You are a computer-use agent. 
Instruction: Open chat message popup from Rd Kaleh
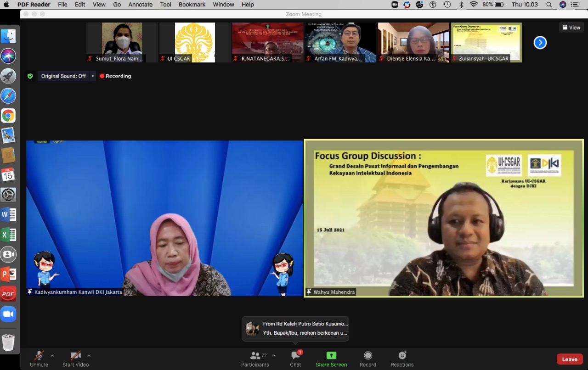(x=295, y=329)
